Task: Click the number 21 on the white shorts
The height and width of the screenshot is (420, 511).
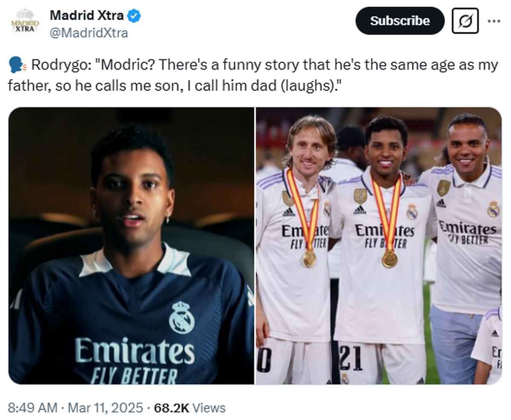Action: coord(351,358)
